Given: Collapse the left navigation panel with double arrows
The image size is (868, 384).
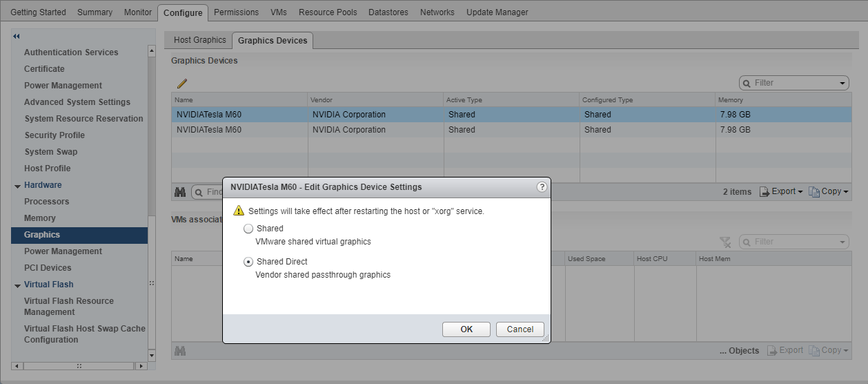Looking at the screenshot, I should (x=17, y=36).
